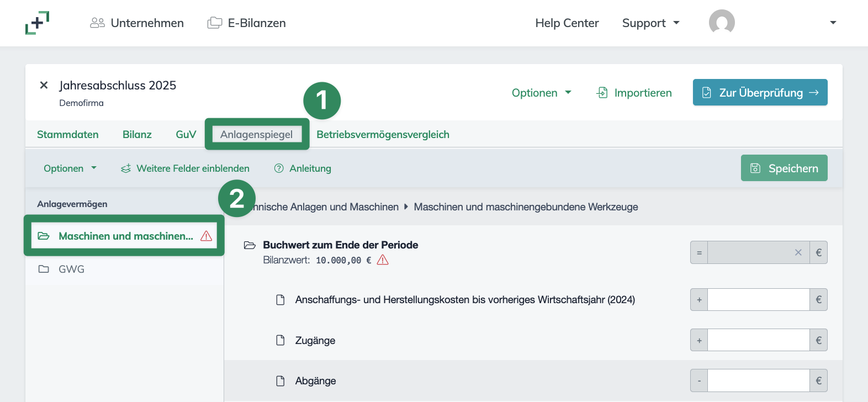Open the Betriebsvermögensvergleich tab
This screenshot has width=868, height=402.
pyautogui.click(x=383, y=135)
